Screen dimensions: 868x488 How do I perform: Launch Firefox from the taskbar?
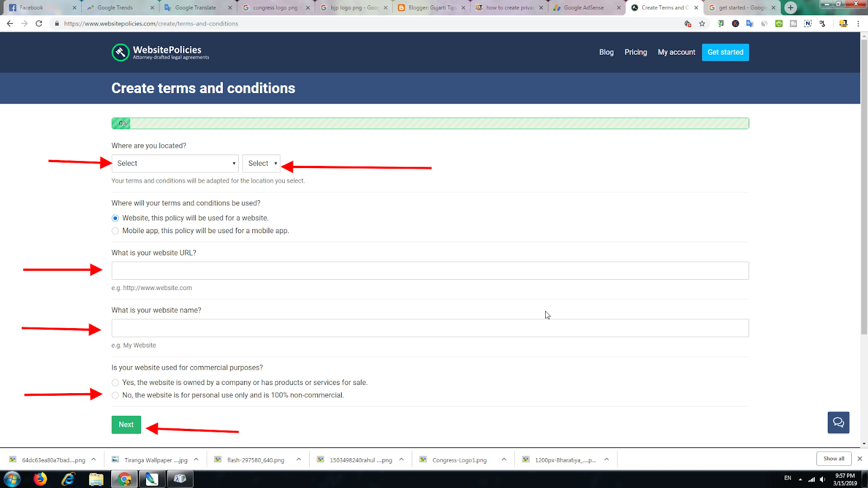pos(40,479)
